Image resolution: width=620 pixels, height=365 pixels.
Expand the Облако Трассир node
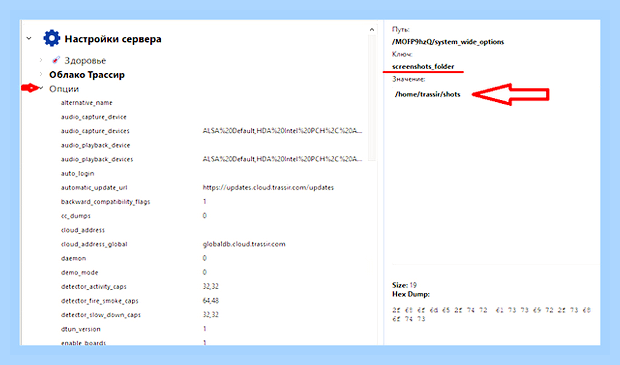coord(41,74)
